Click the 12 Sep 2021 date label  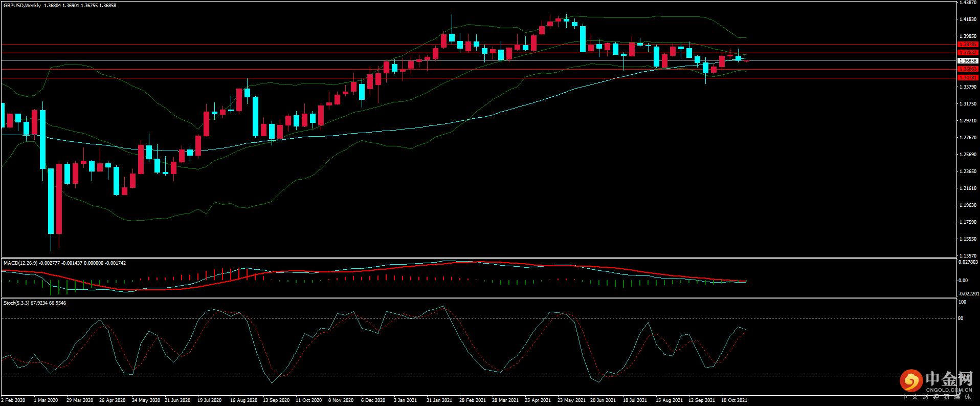click(702, 400)
